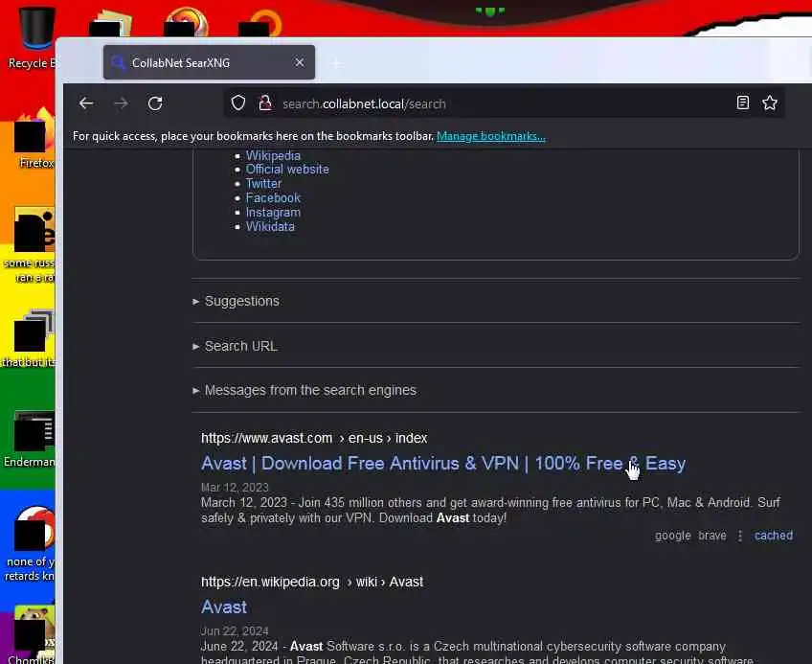This screenshot has height=664, width=812.
Task: Open the Wikipedia infobox link
Action: point(273,155)
